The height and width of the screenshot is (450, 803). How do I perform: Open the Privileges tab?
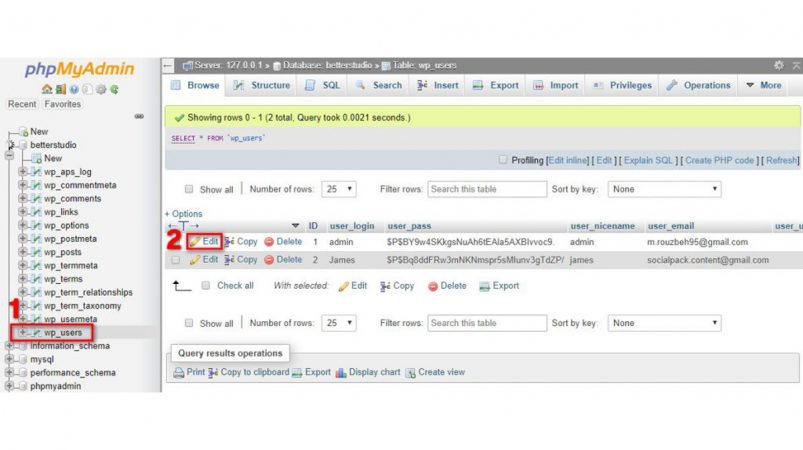[x=622, y=85]
